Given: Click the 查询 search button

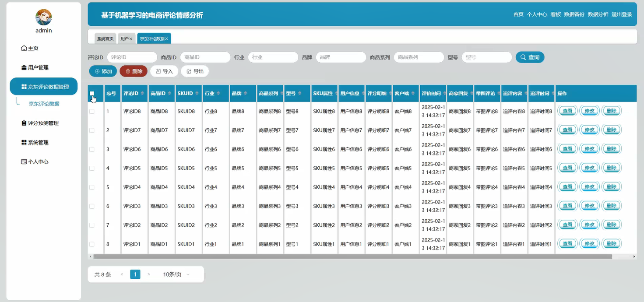Looking at the screenshot, I should pyautogui.click(x=530, y=57).
